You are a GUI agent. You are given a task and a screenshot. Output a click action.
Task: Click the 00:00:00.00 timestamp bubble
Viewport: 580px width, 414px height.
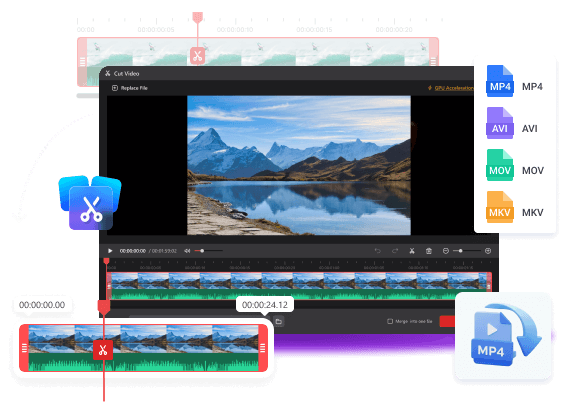(x=42, y=305)
